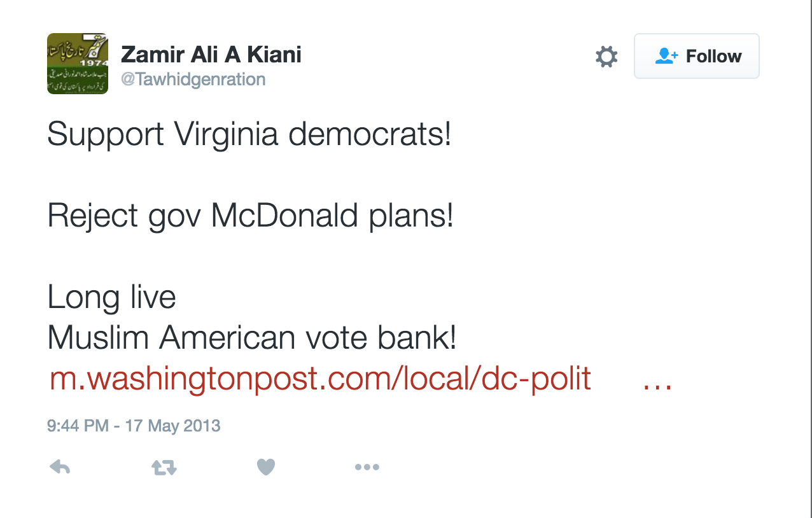
Task: Click the person-plus icon inside Follow
Action: [x=666, y=56]
